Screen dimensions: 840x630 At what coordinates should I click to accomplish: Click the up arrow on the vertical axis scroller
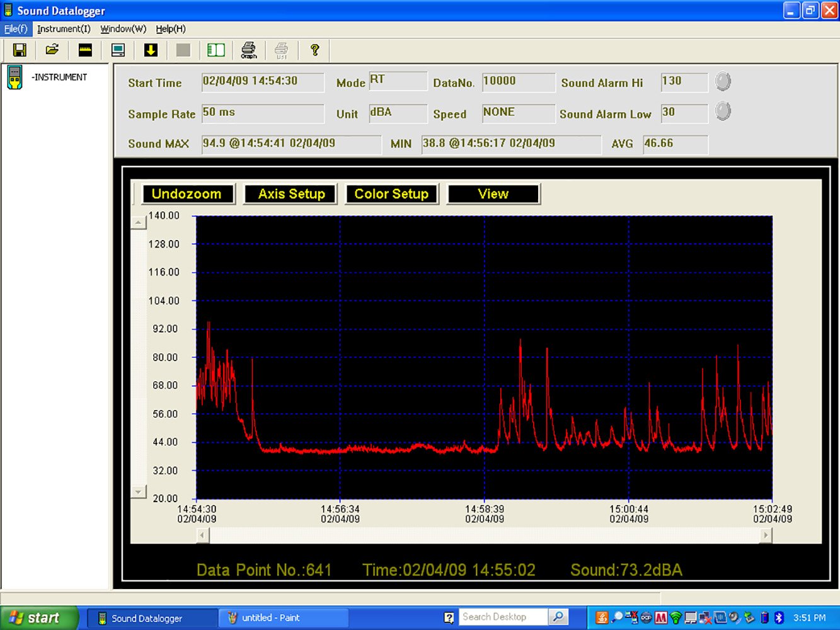(139, 222)
